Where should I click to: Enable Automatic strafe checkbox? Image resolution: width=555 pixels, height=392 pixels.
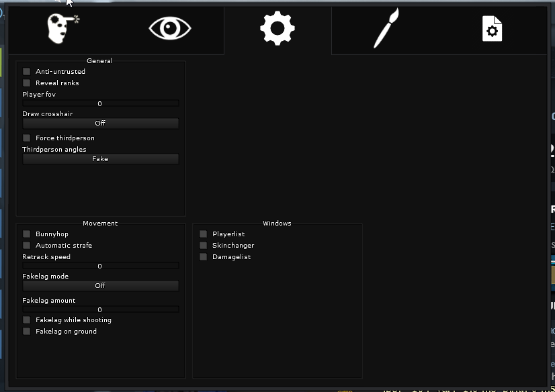[x=27, y=245]
